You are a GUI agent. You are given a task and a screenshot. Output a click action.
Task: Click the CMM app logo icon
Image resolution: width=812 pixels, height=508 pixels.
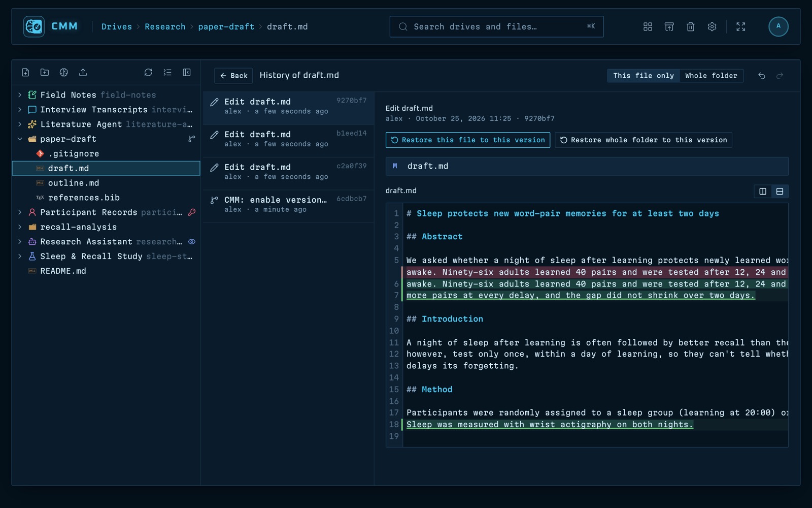coord(34,26)
